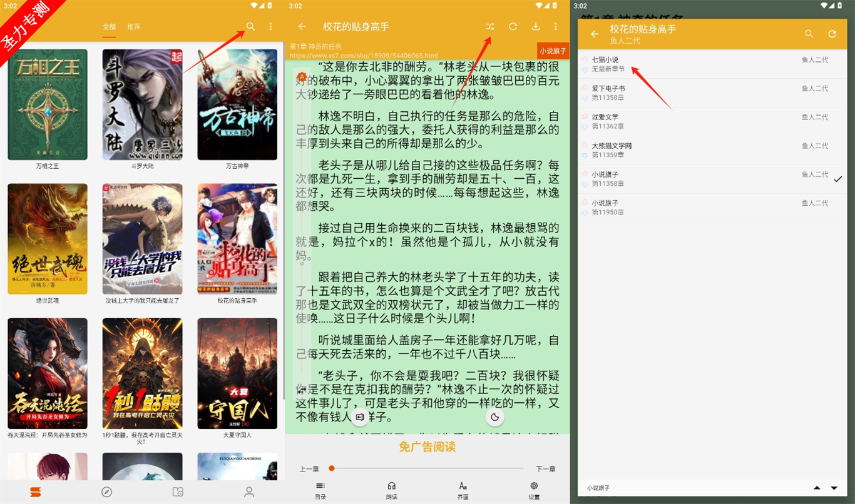
Task: Open the 界面 font settings
Action: (x=463, y=490)
